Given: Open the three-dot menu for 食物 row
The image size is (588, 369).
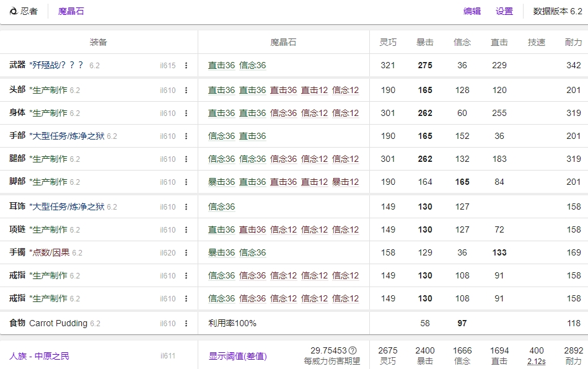Looking at the screenshot, I should (x=186, y=324).
